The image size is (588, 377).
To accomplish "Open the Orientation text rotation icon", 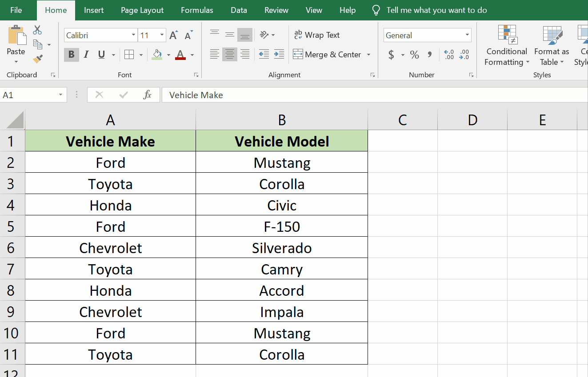I will [x=265, y=35].
